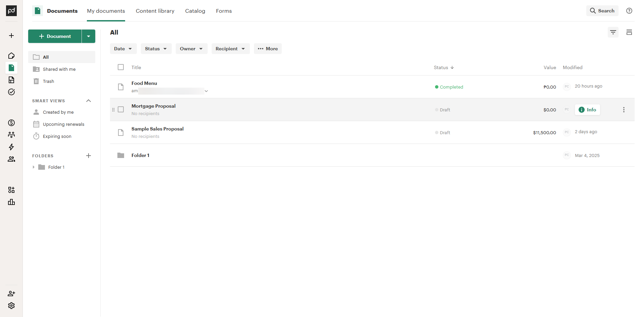Click the Modified column header

point(573,67)
